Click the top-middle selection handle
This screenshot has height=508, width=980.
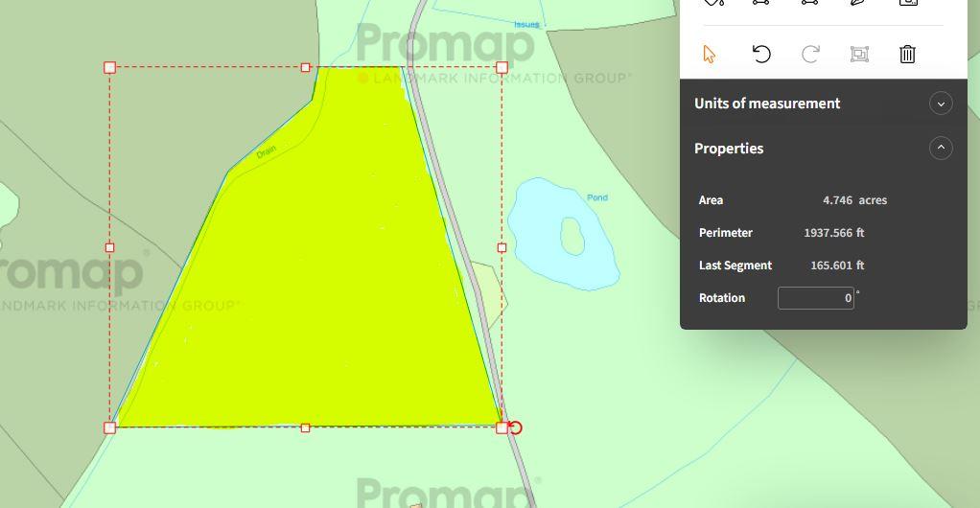pyautogui.click(x=306, y=67)
